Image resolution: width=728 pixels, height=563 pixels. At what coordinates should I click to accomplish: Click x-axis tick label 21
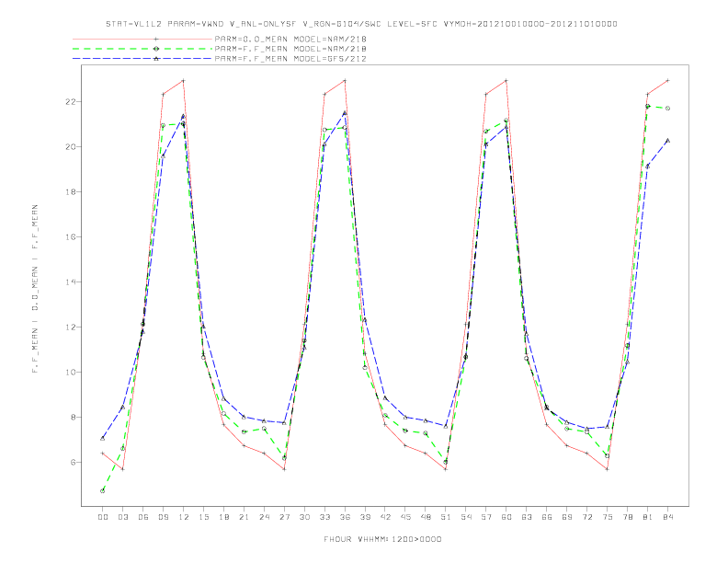(x=244, y=517)
